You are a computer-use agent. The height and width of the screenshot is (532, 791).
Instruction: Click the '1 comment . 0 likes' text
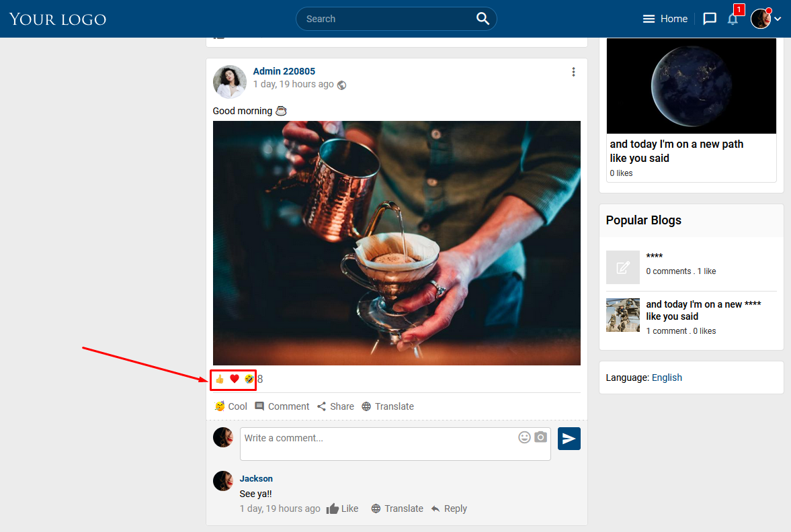(x=681, y=330)
